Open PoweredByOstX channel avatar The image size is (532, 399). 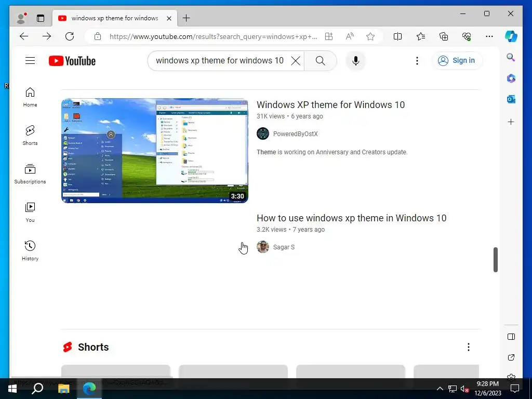(263, 134)
